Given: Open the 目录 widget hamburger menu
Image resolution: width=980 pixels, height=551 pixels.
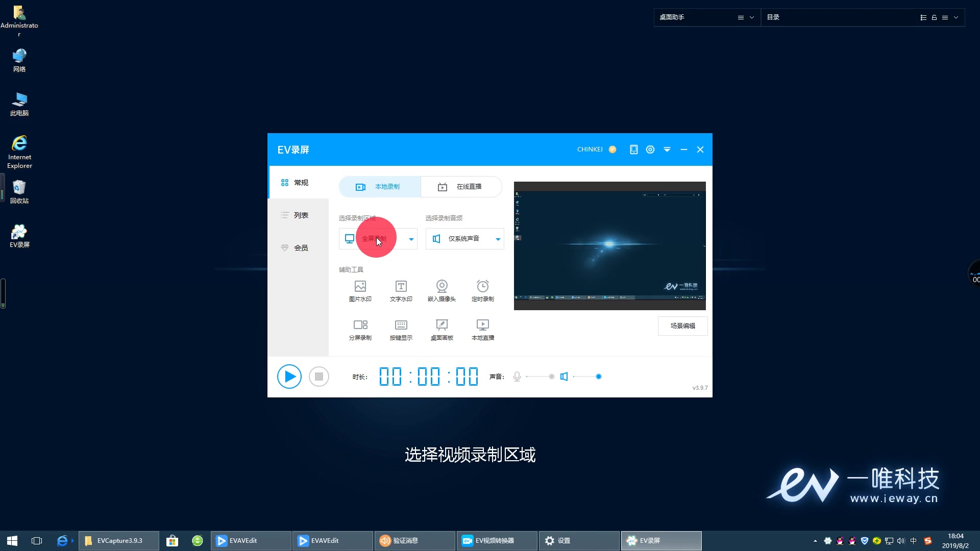Looking at the screenshot, I should pyautogui.click(x=945, y=17).
